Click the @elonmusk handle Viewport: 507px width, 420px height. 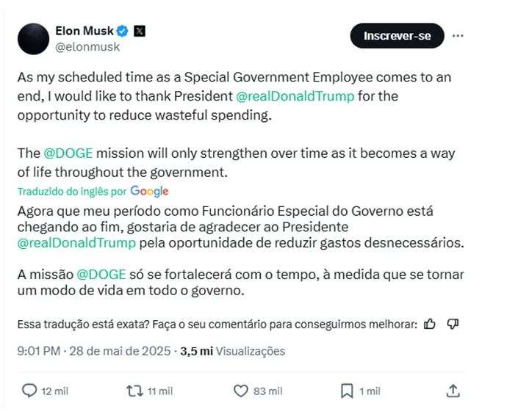click(87, 47)
